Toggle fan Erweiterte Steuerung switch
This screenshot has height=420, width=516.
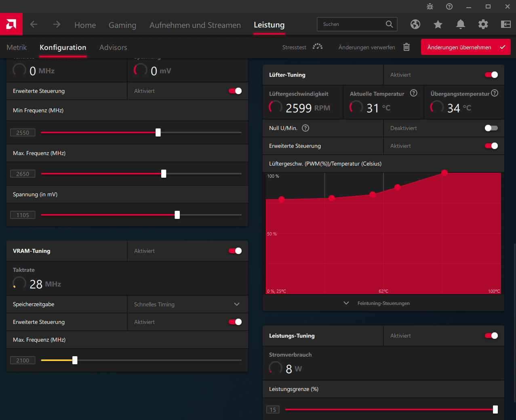pos(491,146)
